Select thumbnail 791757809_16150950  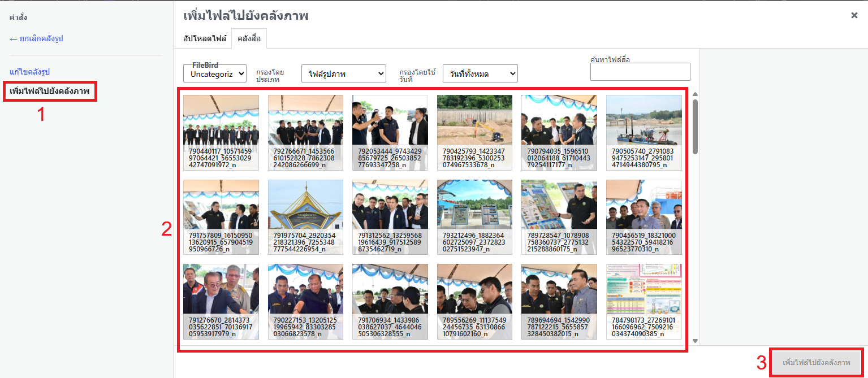pos(221,217)
